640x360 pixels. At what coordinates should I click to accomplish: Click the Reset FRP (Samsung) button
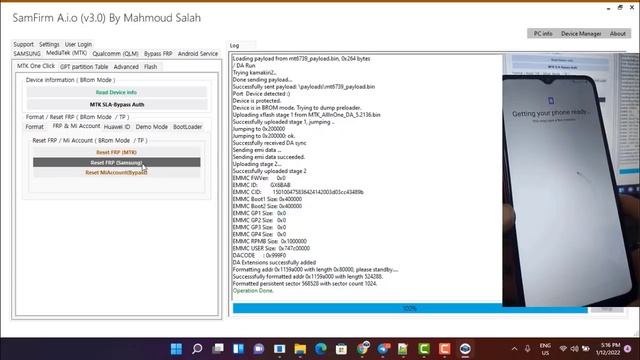point(116,162)
